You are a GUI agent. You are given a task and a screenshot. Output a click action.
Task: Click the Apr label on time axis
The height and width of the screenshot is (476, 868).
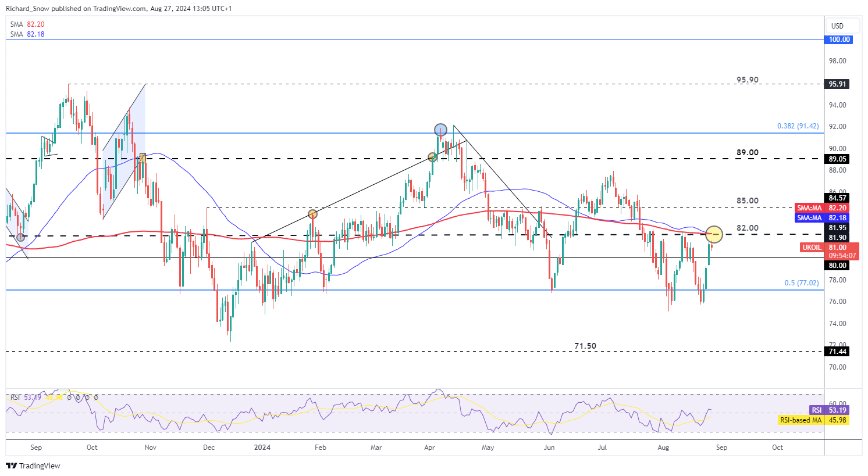tap(430, 448)
